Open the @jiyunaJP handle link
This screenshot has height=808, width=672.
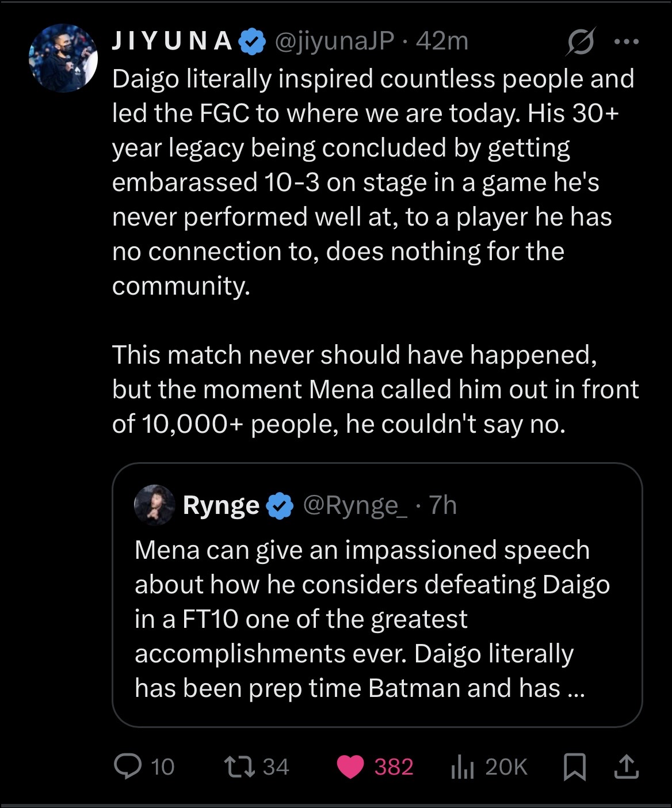coord(335,41)
